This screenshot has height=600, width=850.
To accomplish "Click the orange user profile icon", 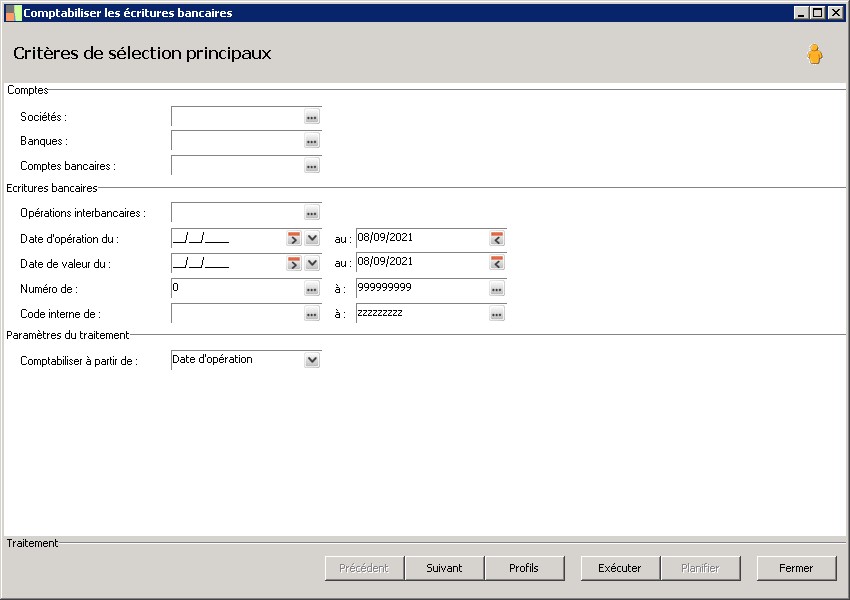I will click(x=815, y=55).
